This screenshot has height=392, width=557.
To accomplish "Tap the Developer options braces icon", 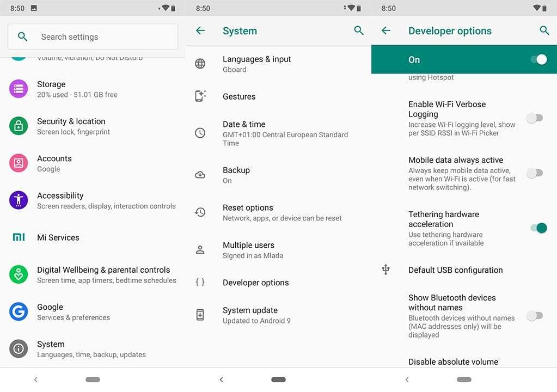I will (x=201, y=282).
